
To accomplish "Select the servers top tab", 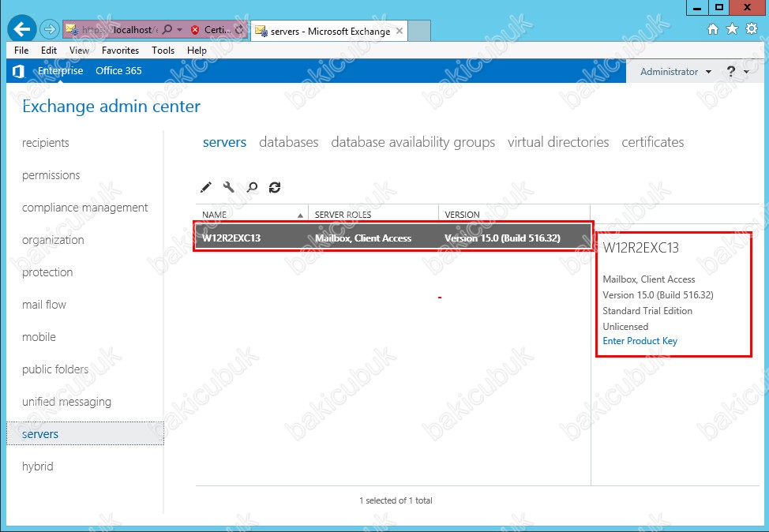I will pyautogui.click(x=224, y=142).
